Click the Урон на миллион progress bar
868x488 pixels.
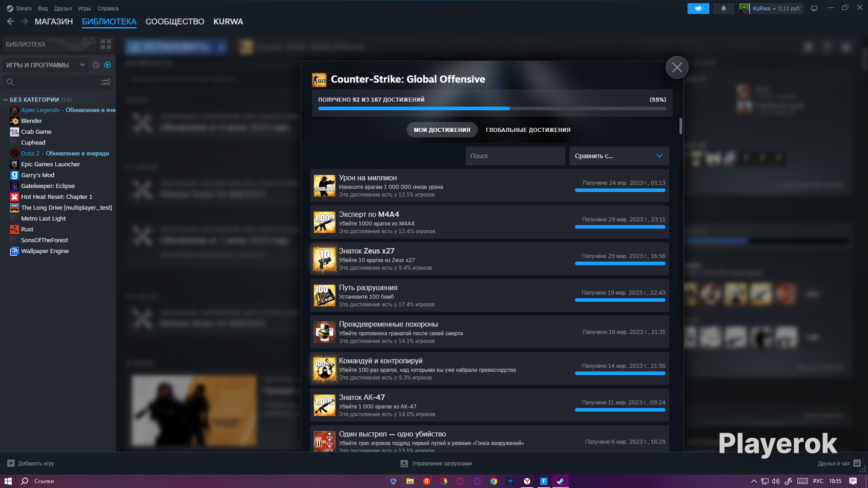(620, 190)
